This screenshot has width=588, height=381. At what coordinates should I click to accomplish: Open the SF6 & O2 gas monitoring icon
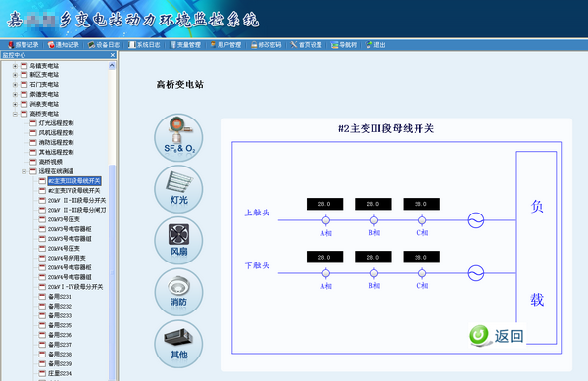tap(178, 137)
